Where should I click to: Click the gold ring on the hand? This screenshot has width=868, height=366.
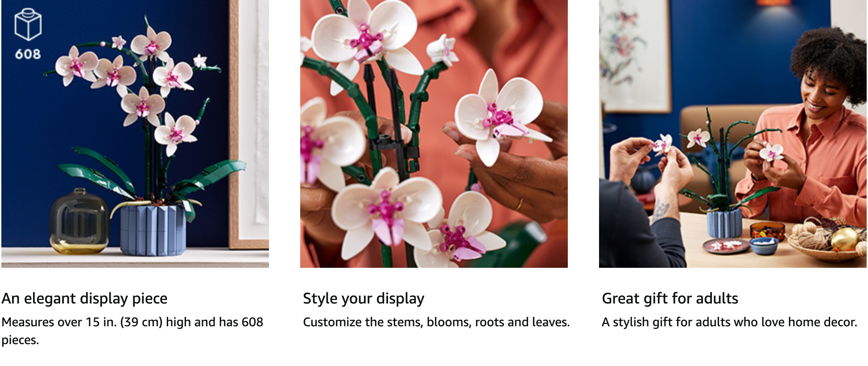519,204
